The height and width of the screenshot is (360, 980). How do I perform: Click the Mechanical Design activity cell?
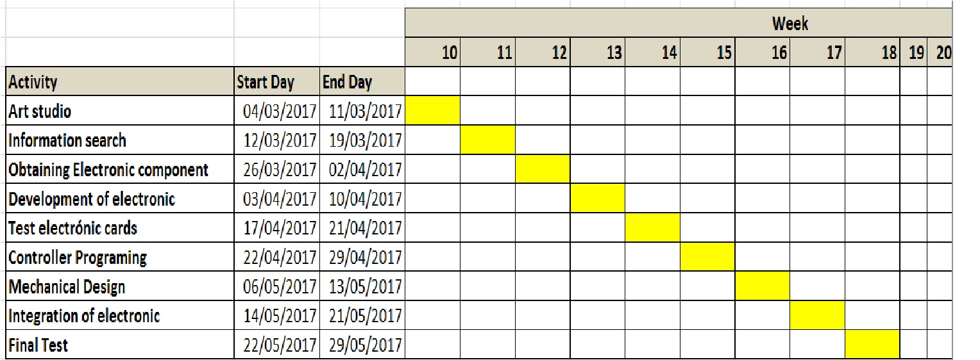click(120, 286)
